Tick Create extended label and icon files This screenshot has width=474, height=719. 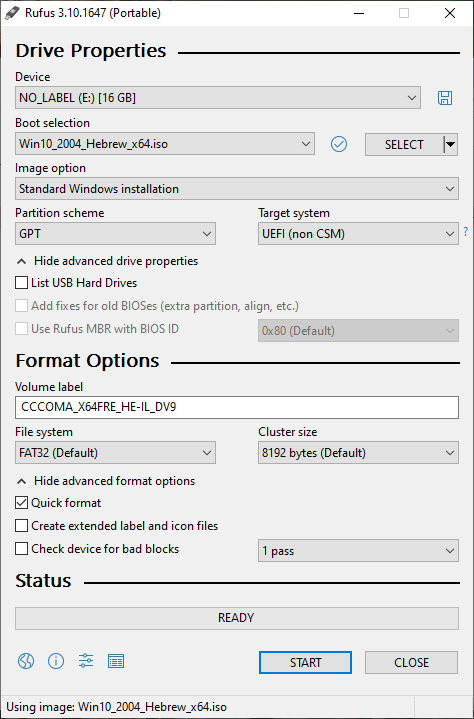[x=22, y=526]
